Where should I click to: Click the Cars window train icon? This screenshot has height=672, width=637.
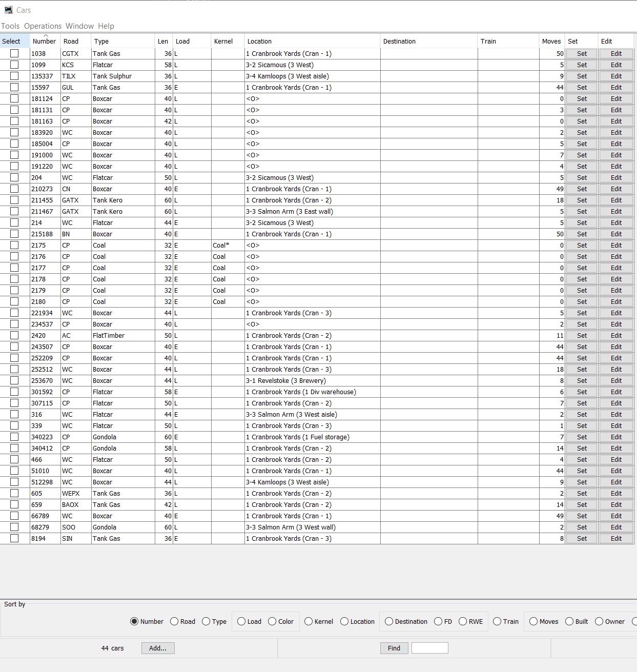pyautogui.click(x=10, y=10)
